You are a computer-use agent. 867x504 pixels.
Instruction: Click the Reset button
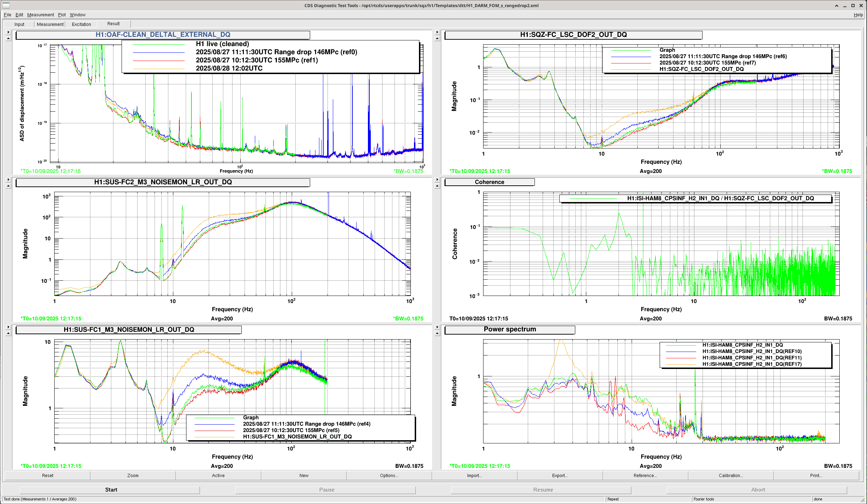tap(47, 476)
